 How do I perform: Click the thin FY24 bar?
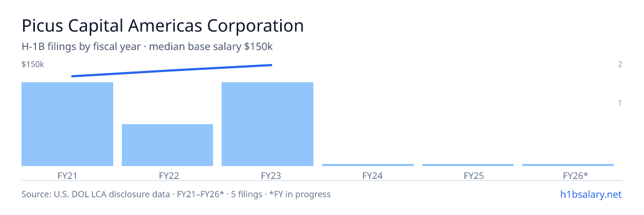368,165
